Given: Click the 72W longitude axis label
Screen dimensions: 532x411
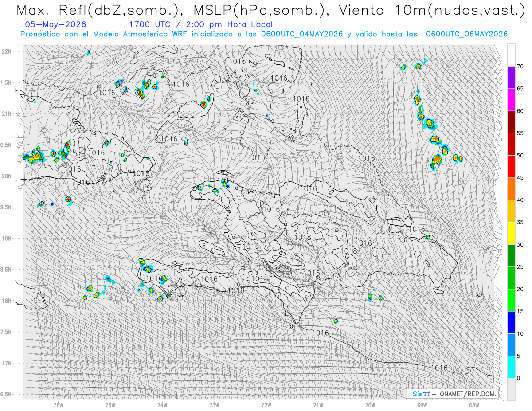Looking at the screenshot, I should pos(266,405).
